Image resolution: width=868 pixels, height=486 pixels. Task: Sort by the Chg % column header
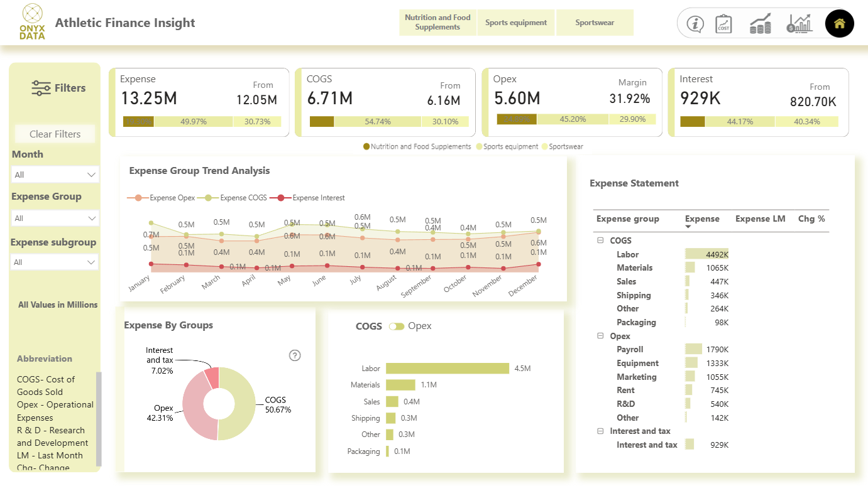pyautogui.click(x=811, y=219)
